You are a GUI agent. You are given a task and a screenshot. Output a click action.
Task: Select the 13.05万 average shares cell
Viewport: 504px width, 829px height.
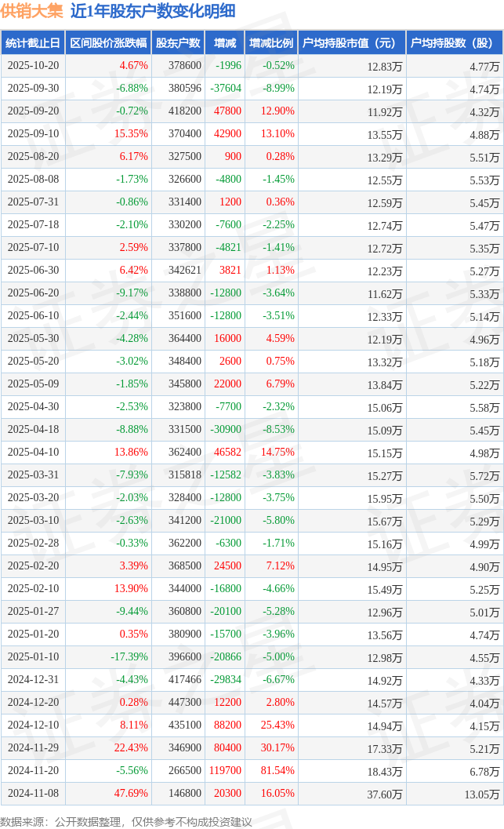coord(482,794)
